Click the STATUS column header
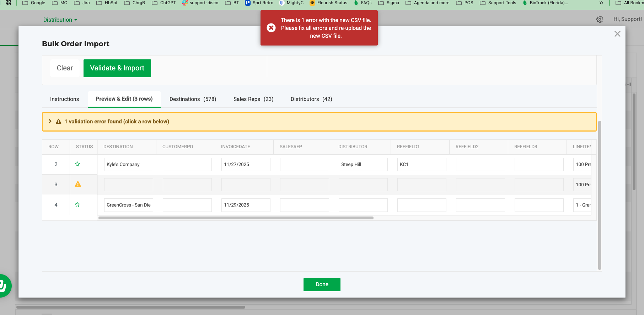The image size is (644, 315). [84, 147]
